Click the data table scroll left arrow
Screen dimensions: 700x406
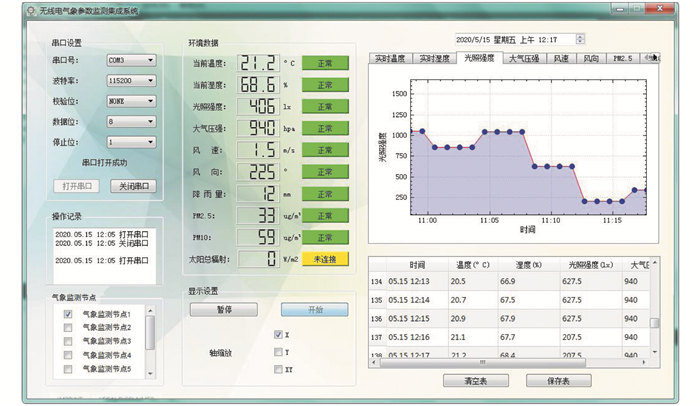coord(374,362)
